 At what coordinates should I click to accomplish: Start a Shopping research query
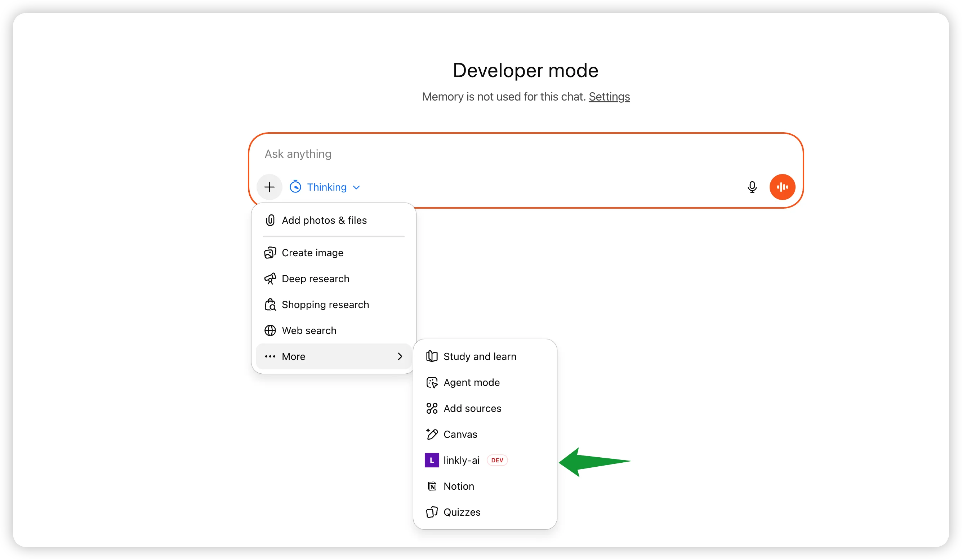pos(325,305)
